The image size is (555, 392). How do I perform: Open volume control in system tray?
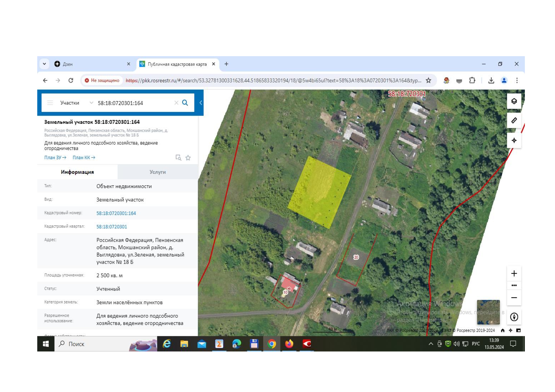click(456, 344)
